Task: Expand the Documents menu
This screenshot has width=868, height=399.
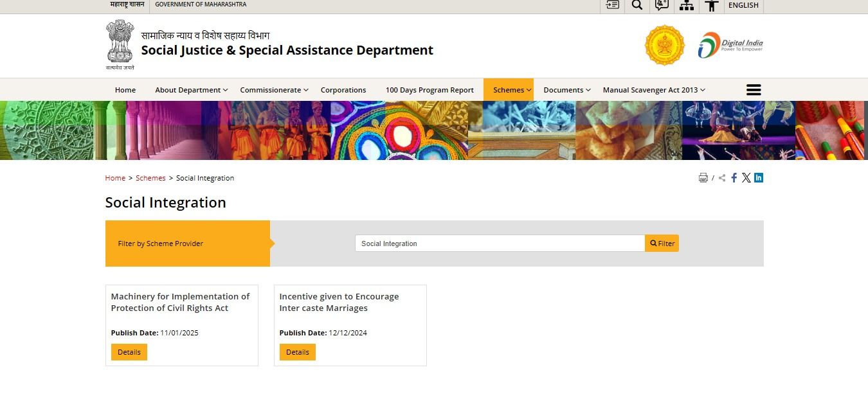Action: tap(567, 90)
